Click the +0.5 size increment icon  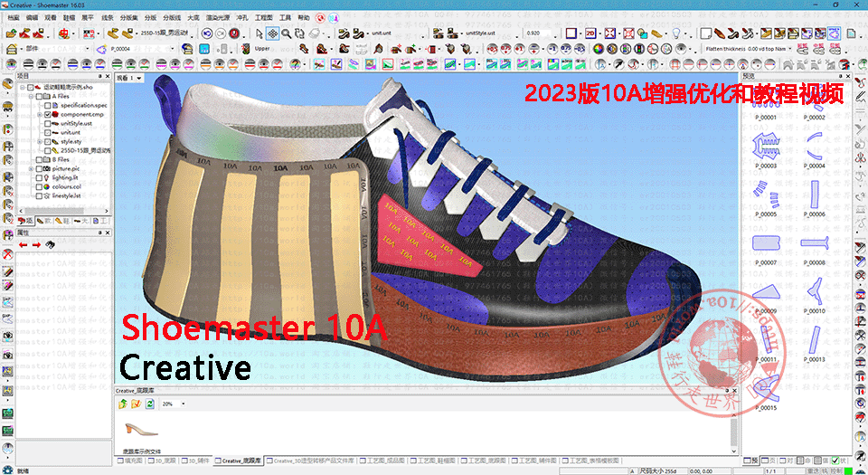click(492, 49)
